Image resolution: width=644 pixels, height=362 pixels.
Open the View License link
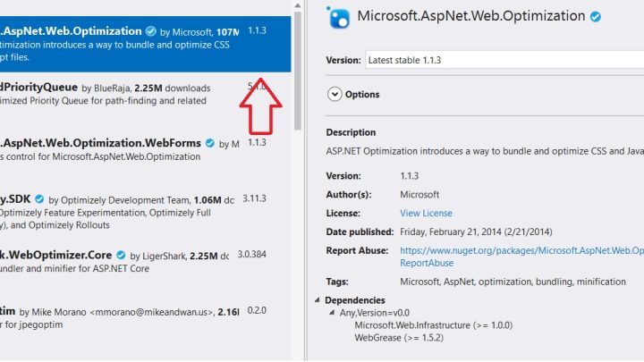click(426, 213)
